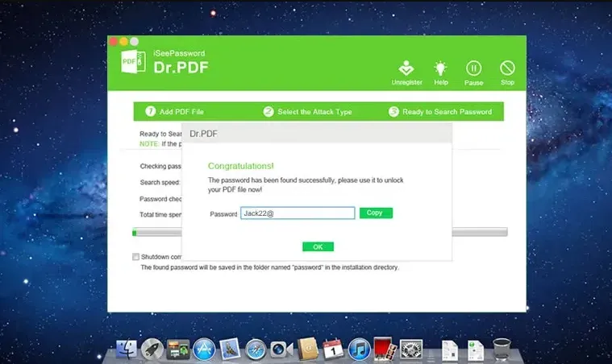Click the Congratulations! heading text
Viewport: 612px width, 364px height.
coord(241,166)
